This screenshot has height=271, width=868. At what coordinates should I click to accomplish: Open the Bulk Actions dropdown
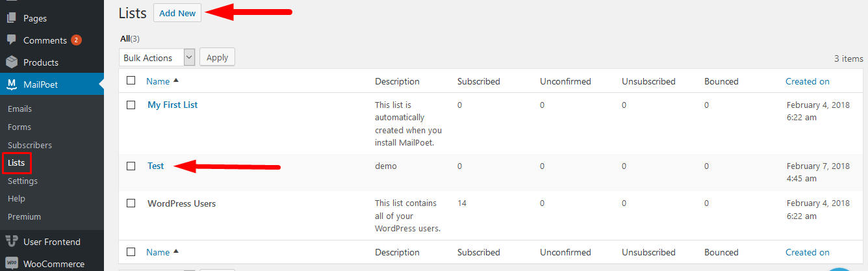[157, 57]
